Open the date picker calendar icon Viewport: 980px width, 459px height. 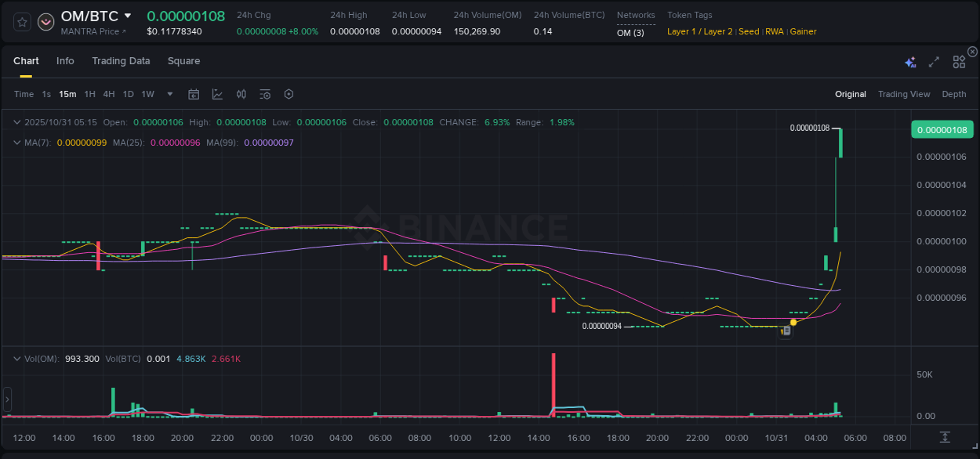point(194,94)
